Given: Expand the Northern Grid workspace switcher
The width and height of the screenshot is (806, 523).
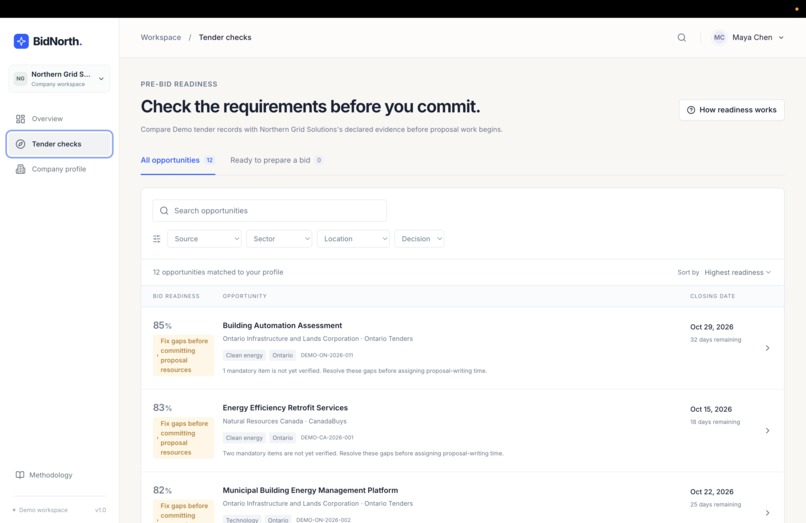Looking at the screenshot, I should coord(59,79).
